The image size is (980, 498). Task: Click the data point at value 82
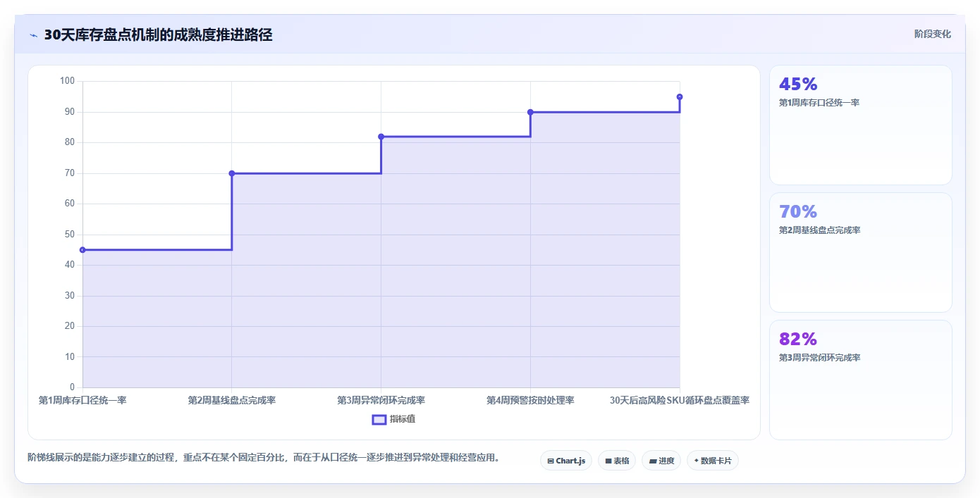coord(381,137)
